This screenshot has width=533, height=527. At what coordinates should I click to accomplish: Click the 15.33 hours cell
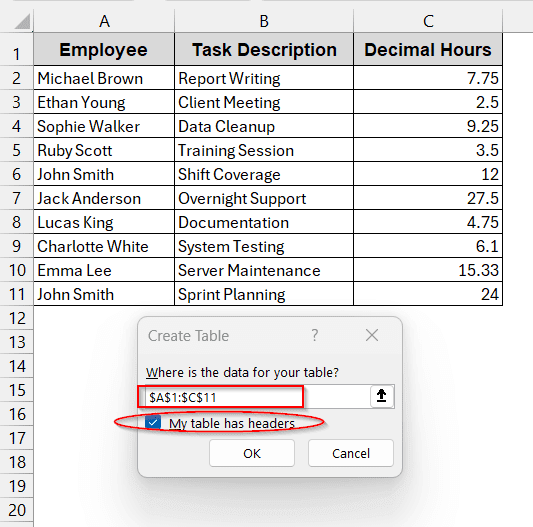[428, 270]
